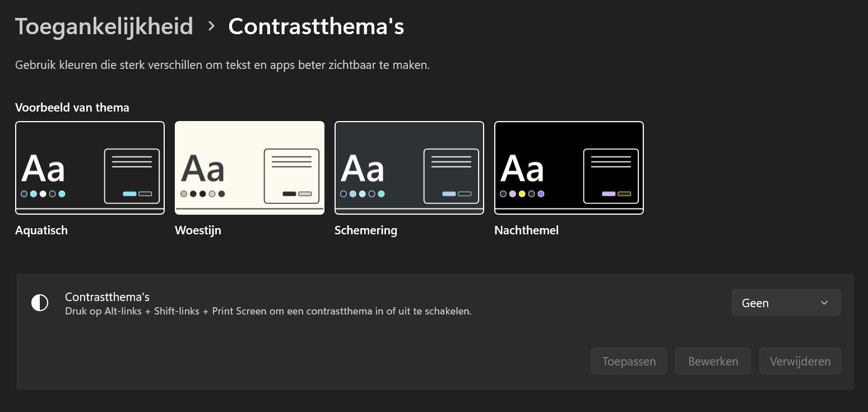Go back to Toegankelijkheid breadcrumb
The height and width of the screenshot is (412, 868).
[x=104, y=26]
